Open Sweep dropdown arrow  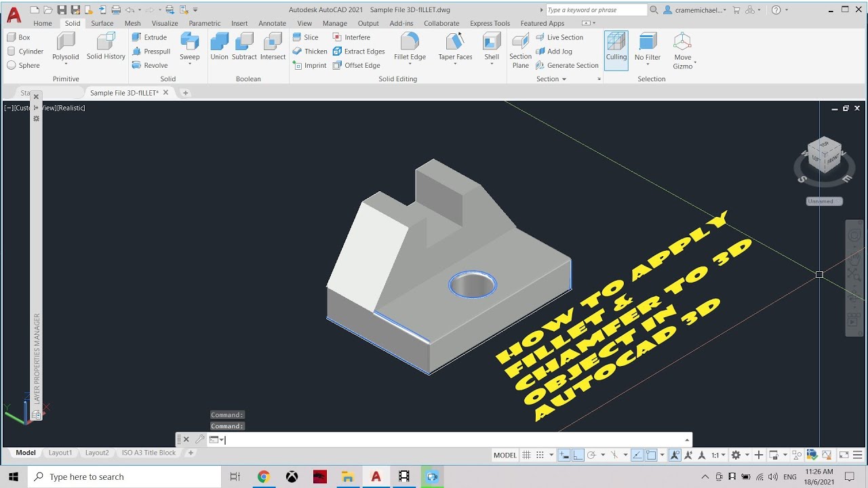click(x=190, y=65)
